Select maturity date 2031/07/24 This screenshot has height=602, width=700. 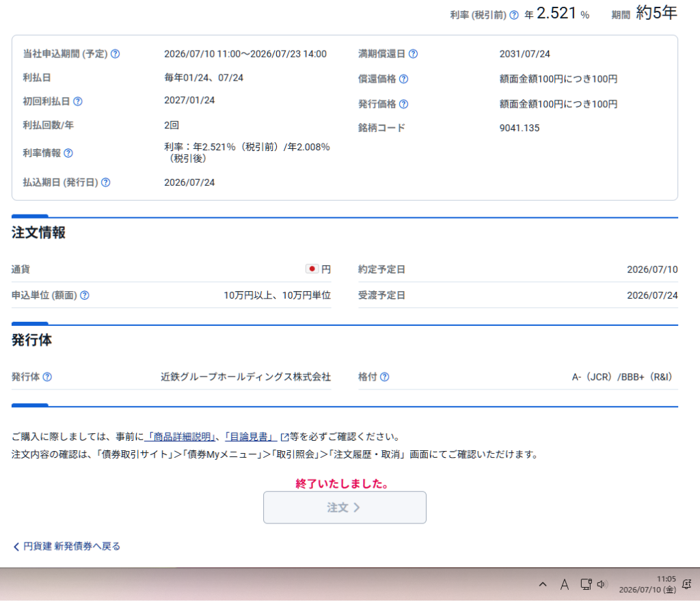(524, 54)
